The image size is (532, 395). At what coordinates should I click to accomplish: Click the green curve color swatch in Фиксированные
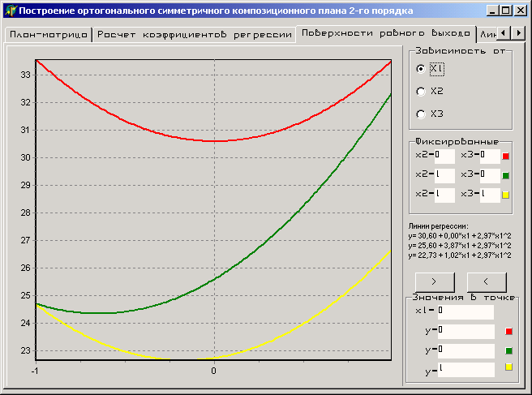coord(505,175)
